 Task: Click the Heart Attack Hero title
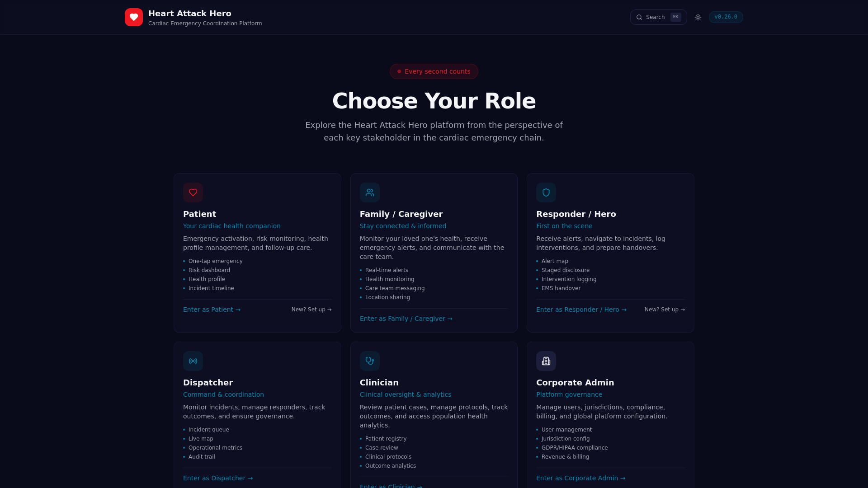point(190,14)
